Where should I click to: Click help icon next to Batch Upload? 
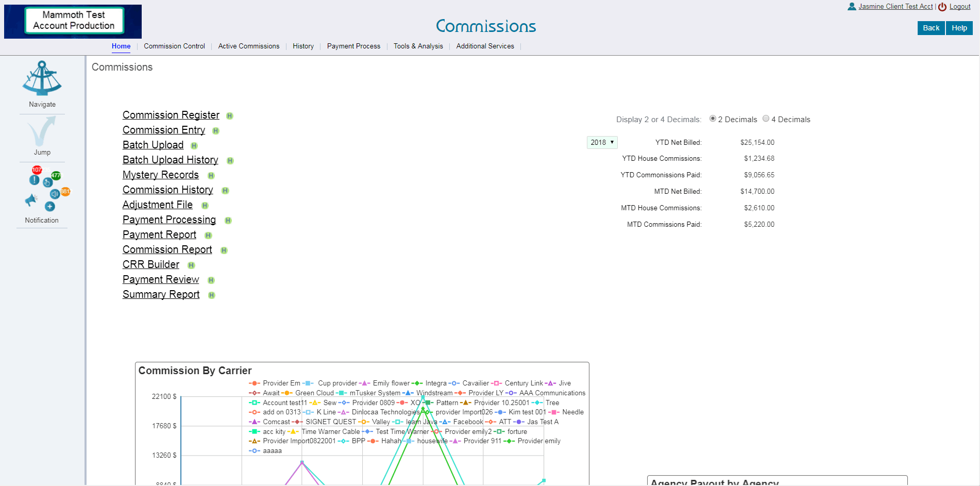click(194, 146)
